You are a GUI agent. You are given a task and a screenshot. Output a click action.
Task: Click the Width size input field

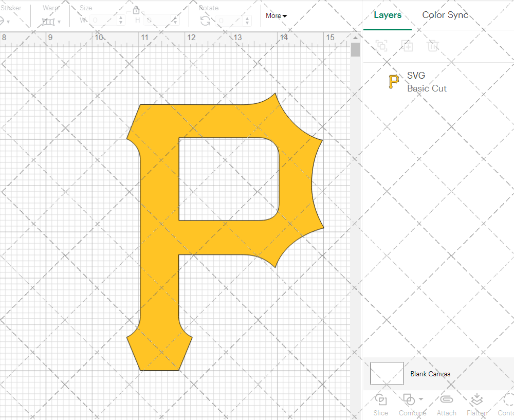tap(103, 21)
